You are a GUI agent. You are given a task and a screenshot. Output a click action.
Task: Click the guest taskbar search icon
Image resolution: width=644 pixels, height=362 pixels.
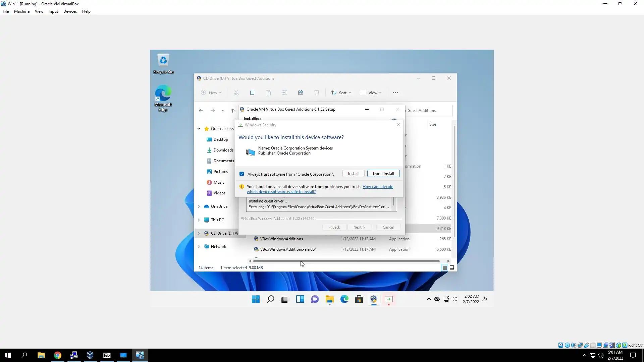[x=270, y=299]
